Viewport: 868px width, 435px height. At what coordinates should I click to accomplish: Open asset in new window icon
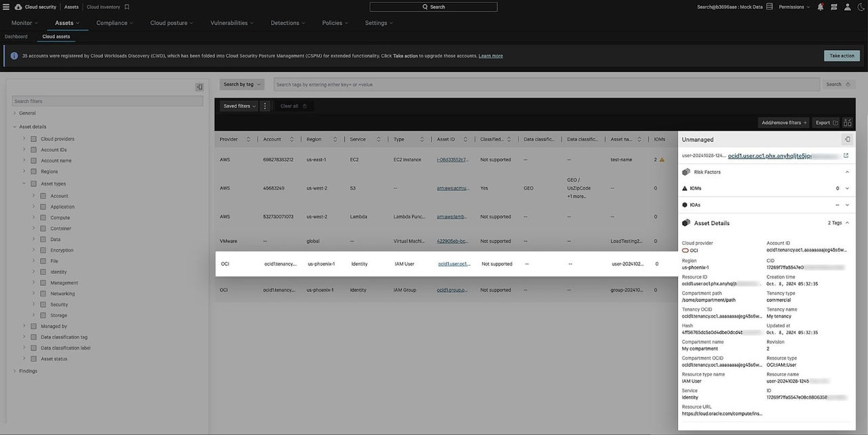coord(846,155)
